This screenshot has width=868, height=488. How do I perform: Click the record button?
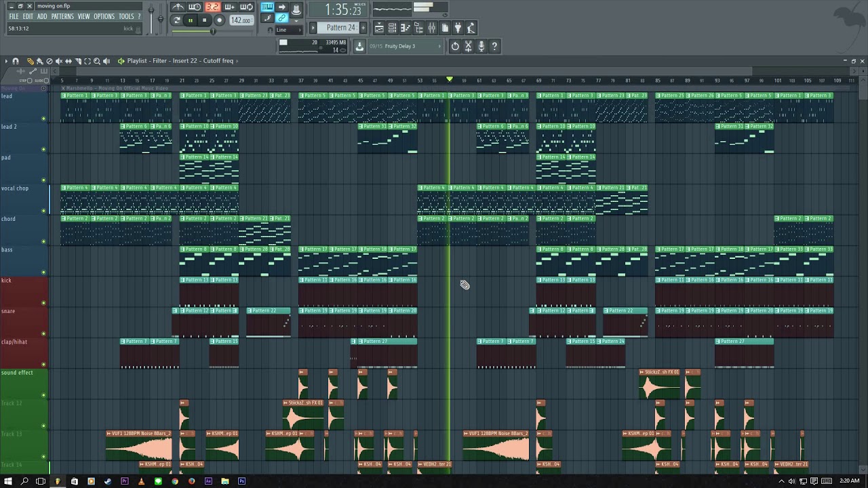[x=219, y=20]
